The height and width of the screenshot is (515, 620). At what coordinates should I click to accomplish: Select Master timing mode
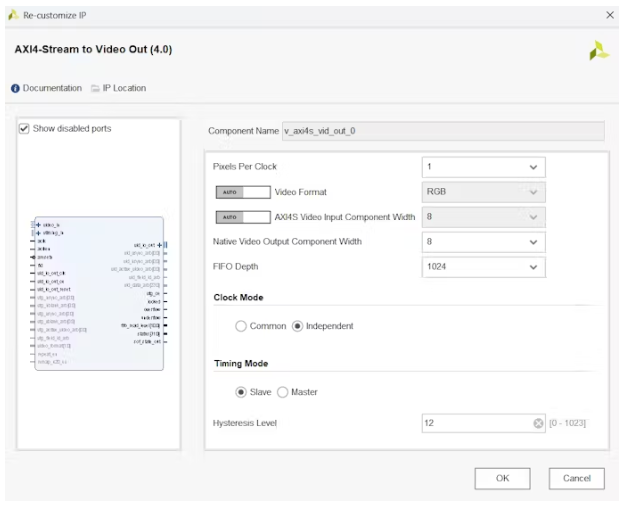click(x=282, y=391)
